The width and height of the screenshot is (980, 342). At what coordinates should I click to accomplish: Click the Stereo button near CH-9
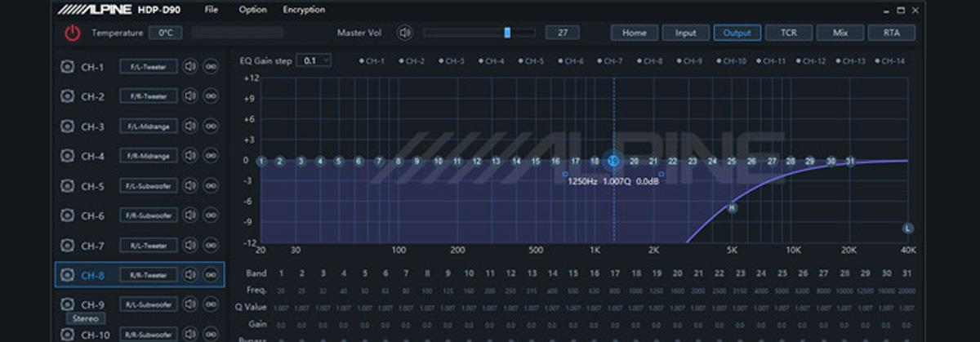[85, 318]
